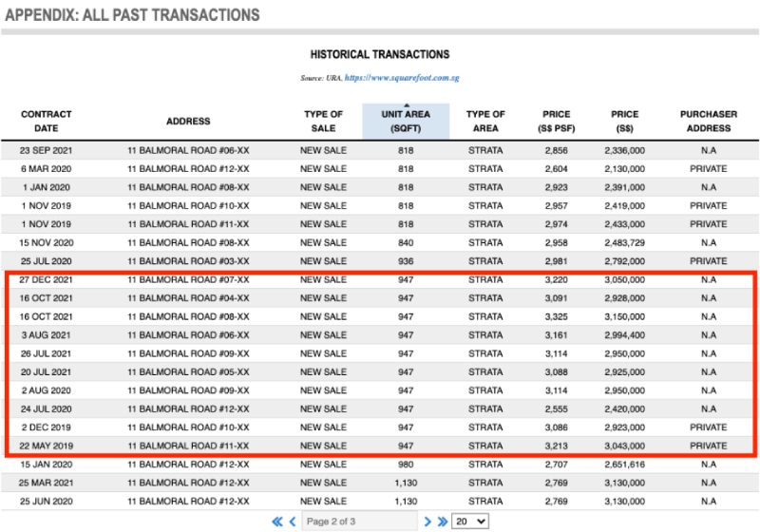This screenshot has height=532, width=760.
Task: Sort by Address column header
Action: (x=188, y=121)
